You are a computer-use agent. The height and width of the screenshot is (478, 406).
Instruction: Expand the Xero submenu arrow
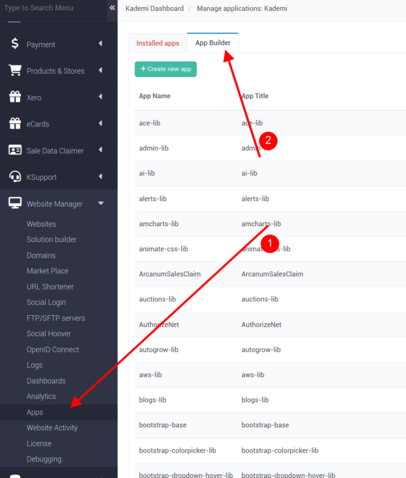pos(100,97)
